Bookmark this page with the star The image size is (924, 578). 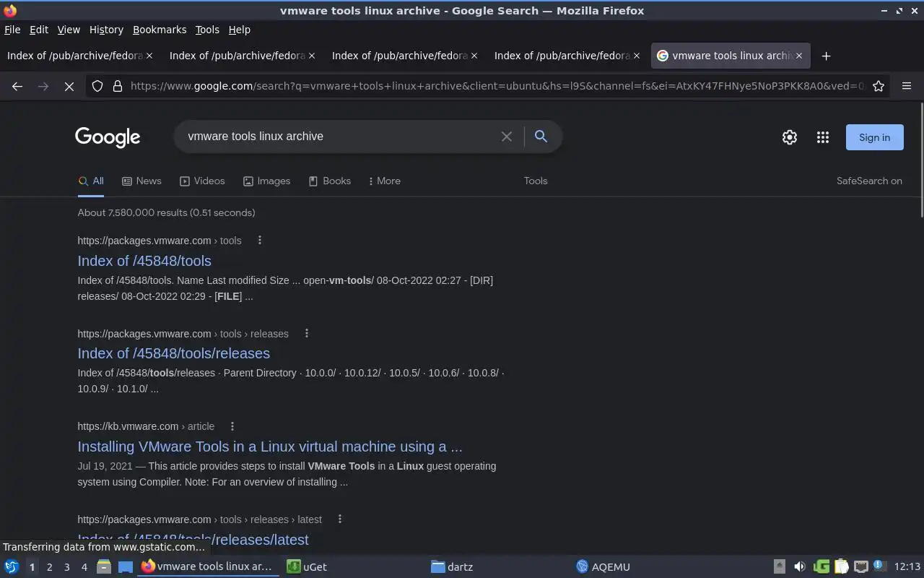[879, 86]
